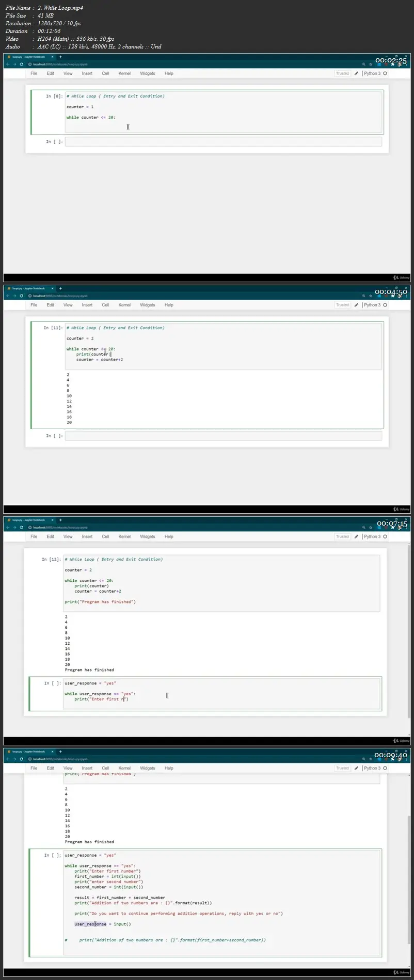414x980 pixels.
Task: Open View menu in the 00:02:25 frame
Action: point(68,73)
